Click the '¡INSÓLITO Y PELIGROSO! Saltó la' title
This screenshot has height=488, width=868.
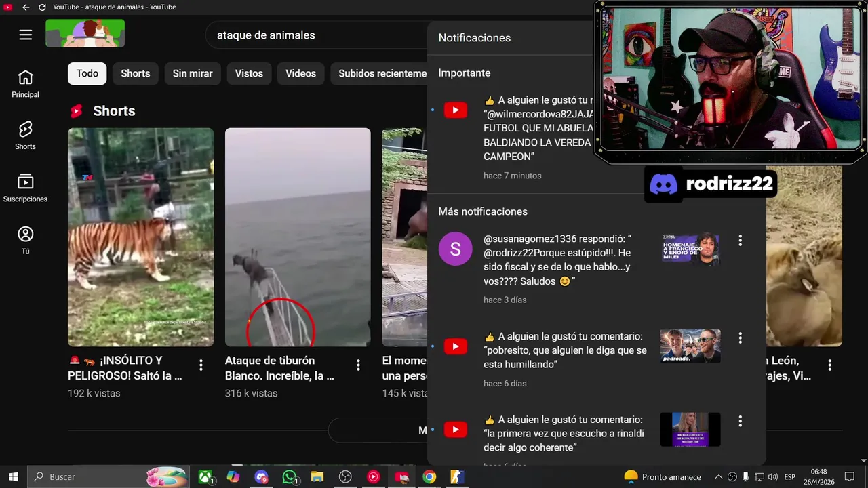(125, 367)
